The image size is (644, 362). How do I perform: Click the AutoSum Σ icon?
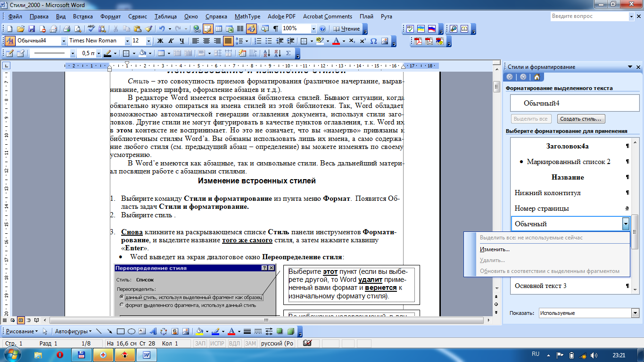[x=289, y=53]
